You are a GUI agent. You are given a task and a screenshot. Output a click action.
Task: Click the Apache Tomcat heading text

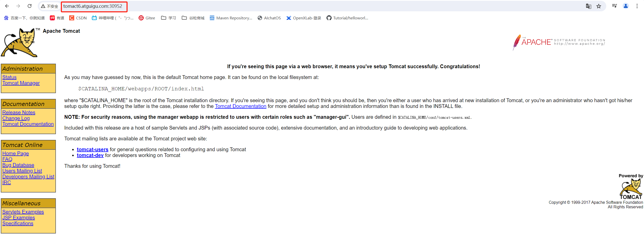tap(61, 31)
